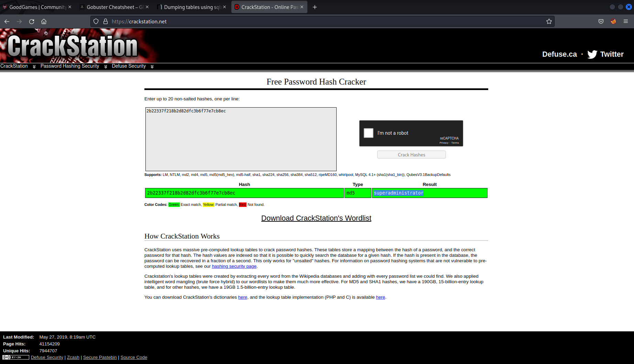Click the browser forward arrow
Image resolution: width=634 pixels, height=364 pixels.
[x=19, y=21]
